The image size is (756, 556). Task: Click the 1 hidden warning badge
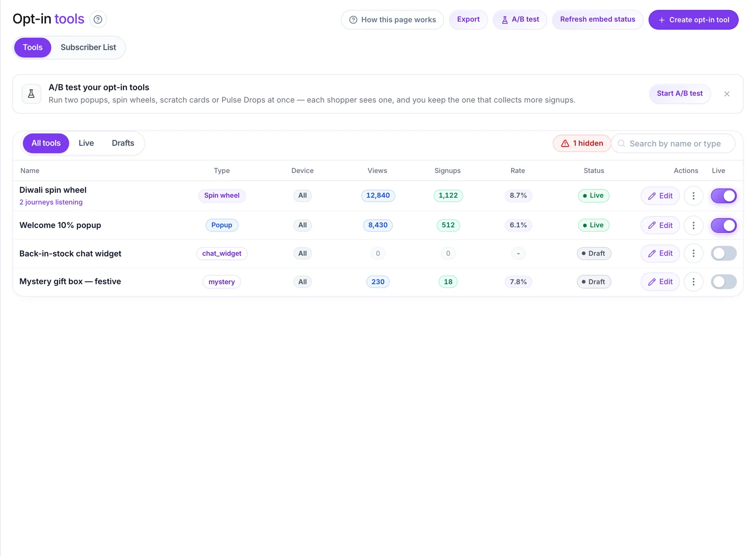(582, 143)
